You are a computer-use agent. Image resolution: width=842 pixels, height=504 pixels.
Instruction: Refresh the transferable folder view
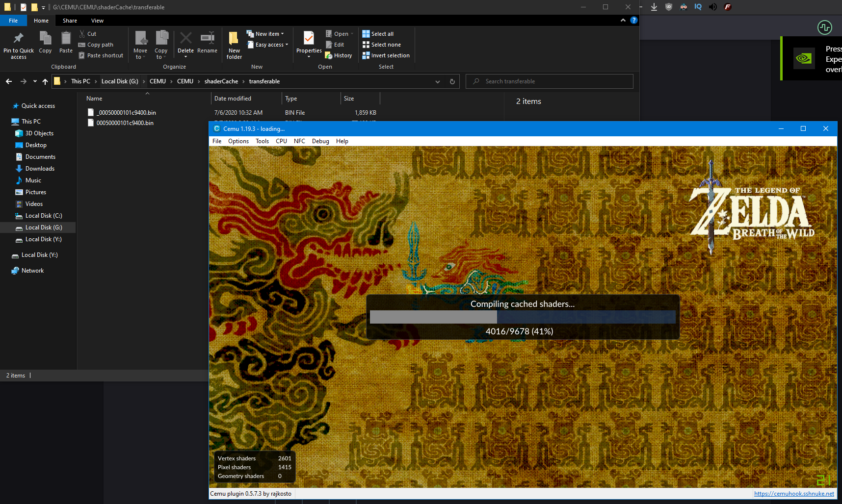click(x=452, y=81)
